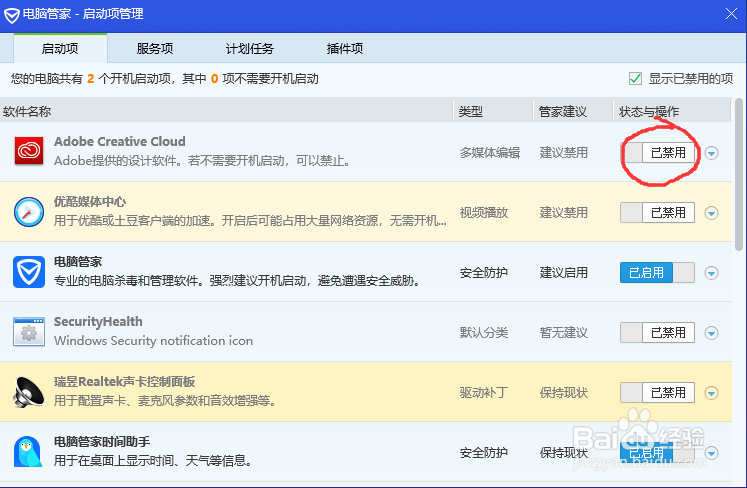Select the SecurityHealth name text
Screen dimensions: 747x488
[x=98, y=322]
